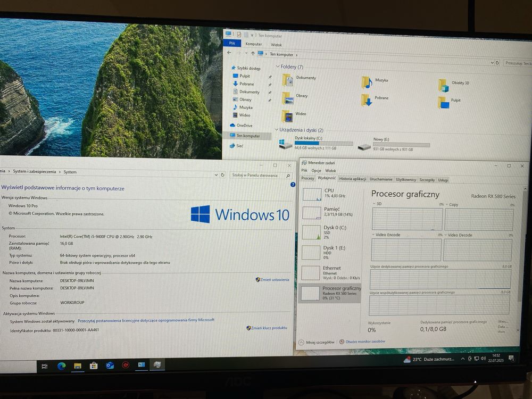The width and height of the screenshot is (532, 399).
Task: Open the Widok ribbon tab in Explorer
Action: click(x=276, y=45)
